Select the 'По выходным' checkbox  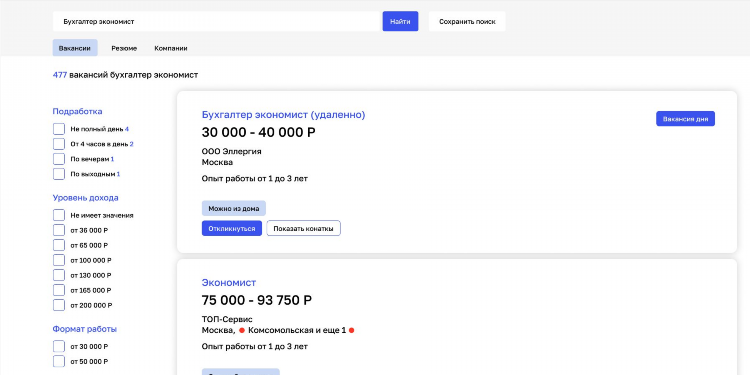(x=59, y=174)
